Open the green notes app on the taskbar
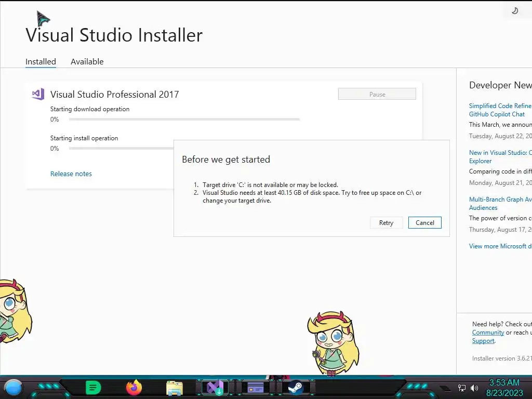 (94, 388)
